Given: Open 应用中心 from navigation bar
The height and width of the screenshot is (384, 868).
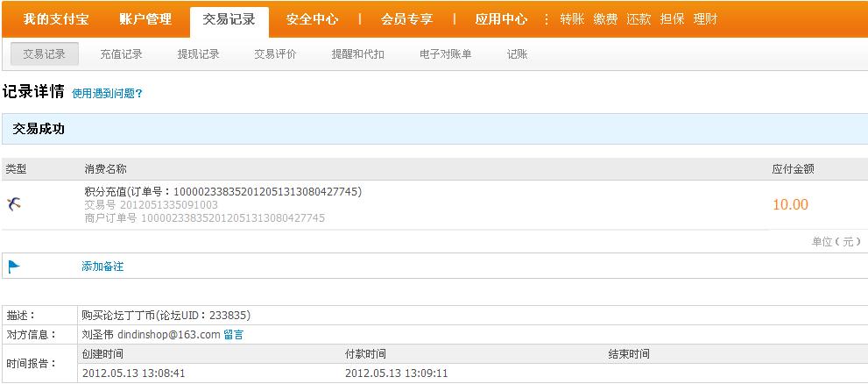Looking at the screenshot, I should (501, 18).
